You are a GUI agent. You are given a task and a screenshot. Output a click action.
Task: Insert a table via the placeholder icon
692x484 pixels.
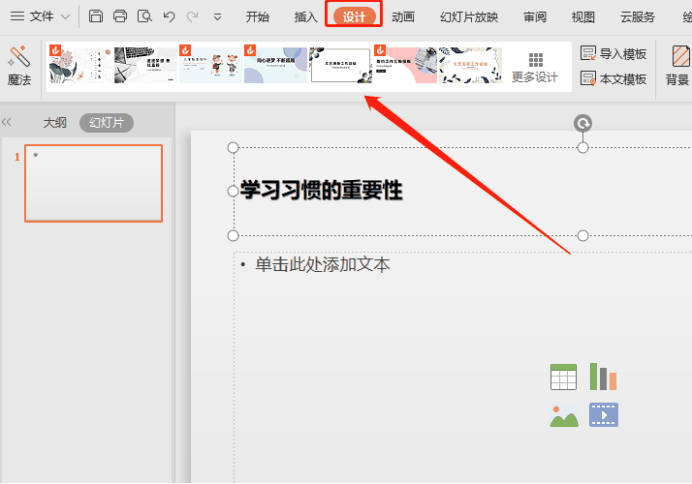tap(563, 377)
